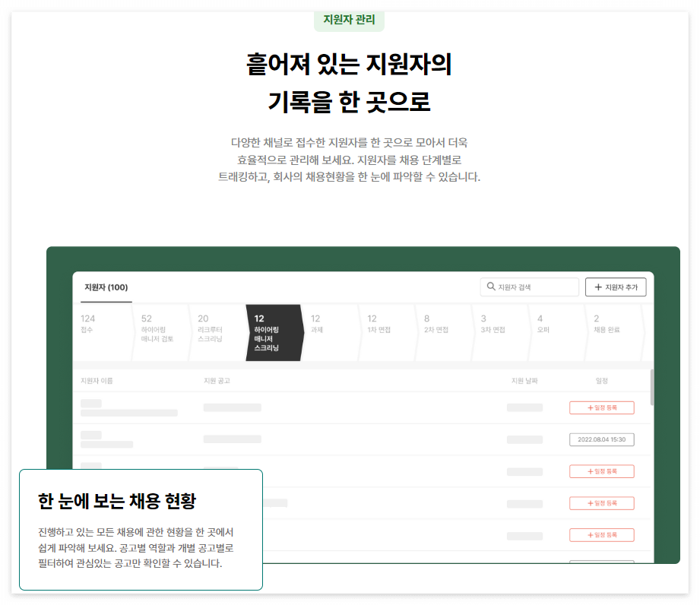The image size is (700, 605).
Task: Click the 2022.08.04 15:30 schedule entry
Action: 602,439
